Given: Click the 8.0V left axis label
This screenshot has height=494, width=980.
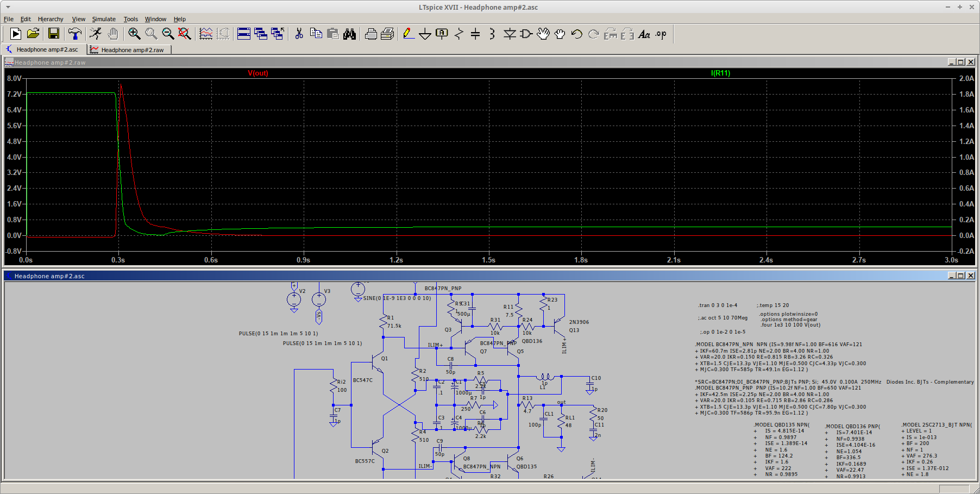Looking at the screenshot, I should 14,78.
